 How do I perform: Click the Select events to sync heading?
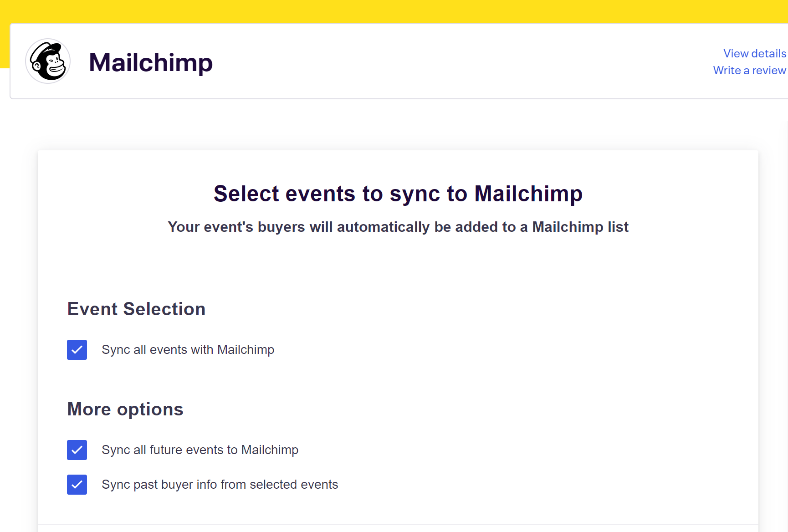(x=398, y=193)
